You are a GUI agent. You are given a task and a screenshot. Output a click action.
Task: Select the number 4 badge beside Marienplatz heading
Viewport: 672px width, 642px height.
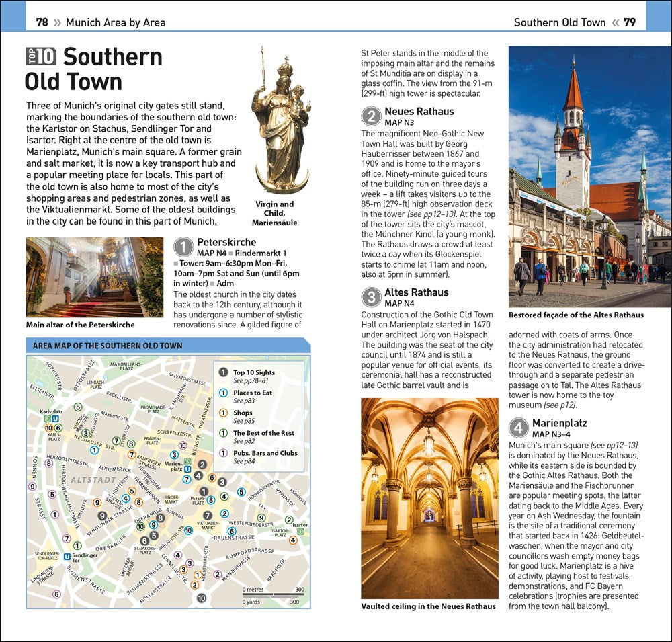[519, 428]
